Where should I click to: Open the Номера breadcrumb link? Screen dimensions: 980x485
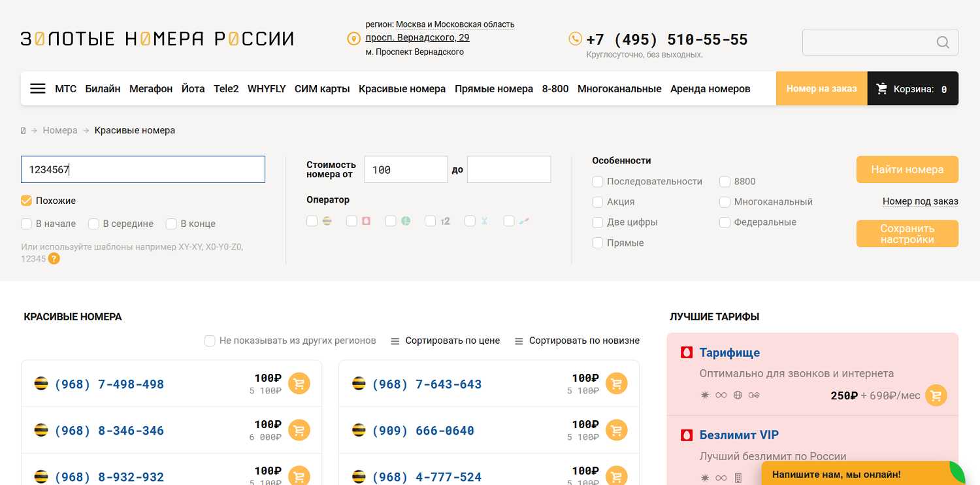pyautogui.click(x=60, y=130)
